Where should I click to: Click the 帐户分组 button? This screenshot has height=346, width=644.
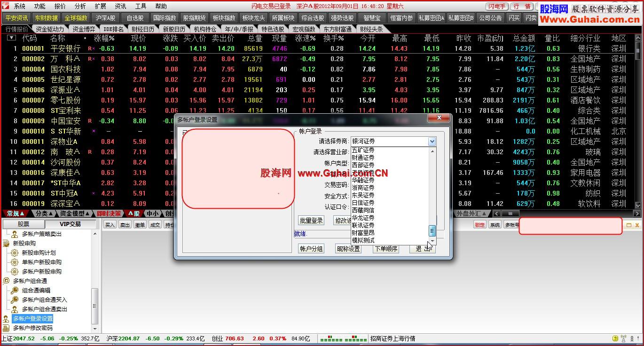click(311, 249)
